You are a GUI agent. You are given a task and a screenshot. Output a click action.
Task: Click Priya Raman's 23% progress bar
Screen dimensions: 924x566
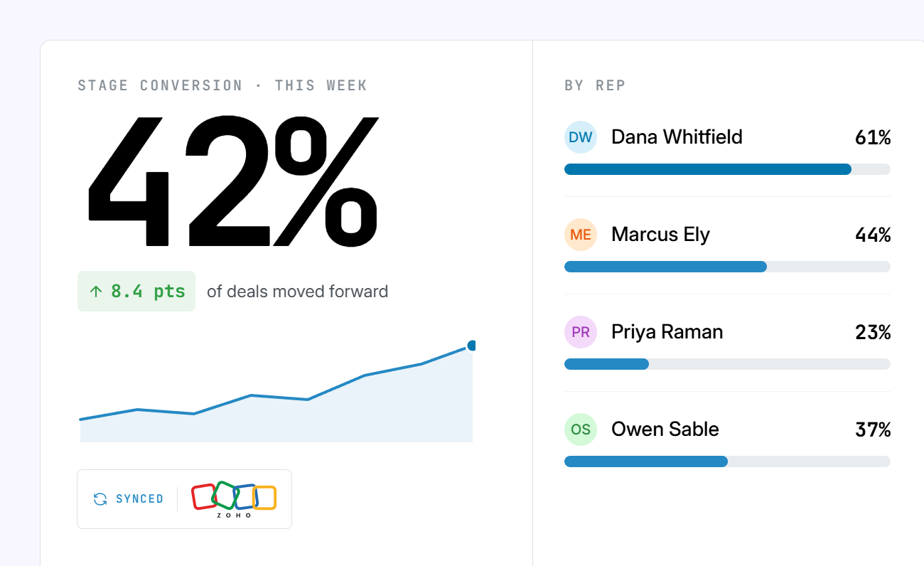point(727,364)
